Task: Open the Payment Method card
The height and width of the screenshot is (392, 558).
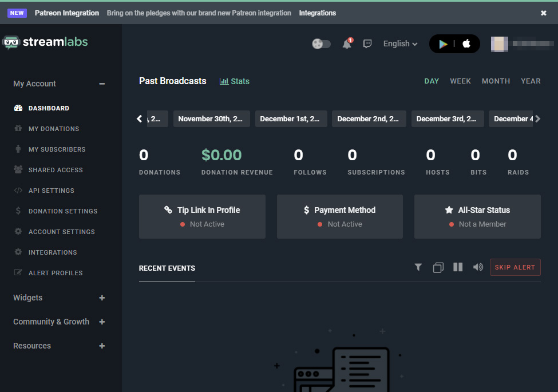Action: (x=340, y=217)
